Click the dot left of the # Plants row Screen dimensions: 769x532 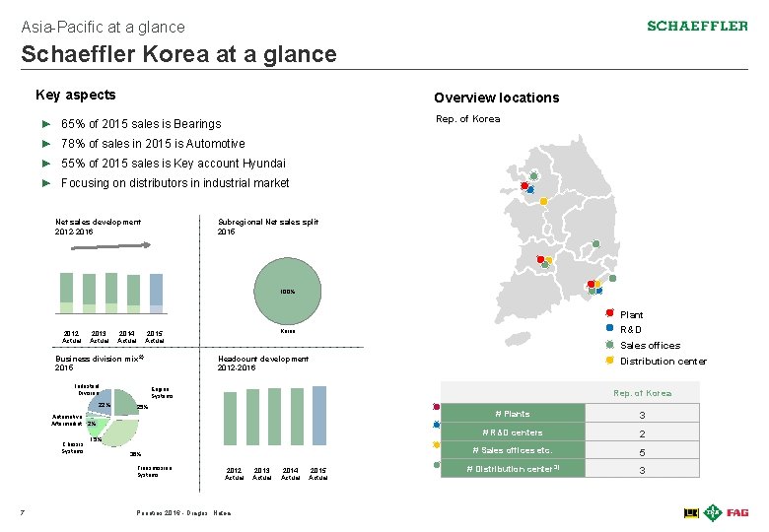tap(436, 407)
